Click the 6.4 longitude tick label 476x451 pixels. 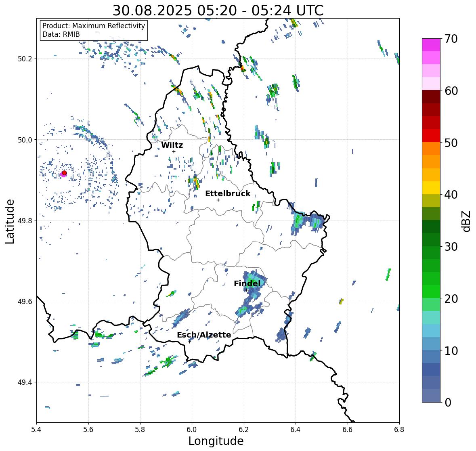coord(296,429)
